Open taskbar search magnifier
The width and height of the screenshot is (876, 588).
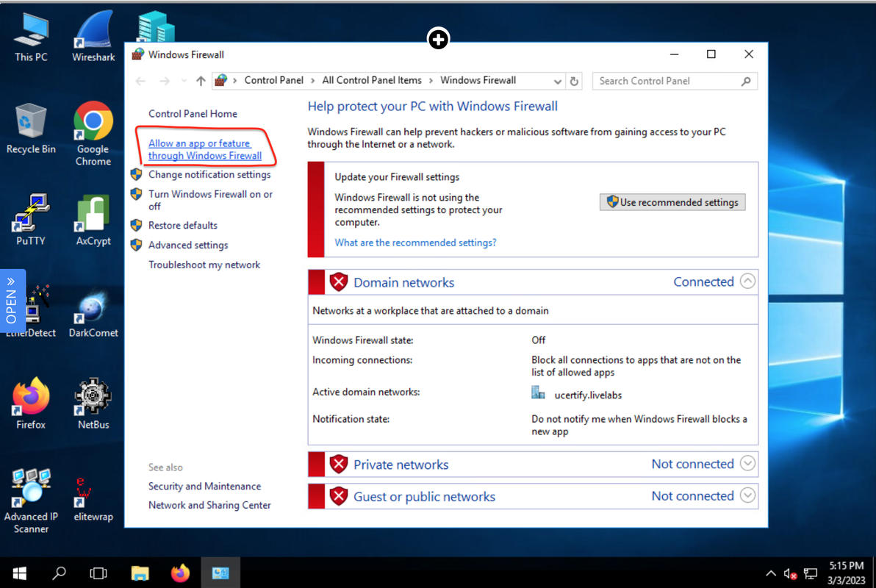coord(59,573)
